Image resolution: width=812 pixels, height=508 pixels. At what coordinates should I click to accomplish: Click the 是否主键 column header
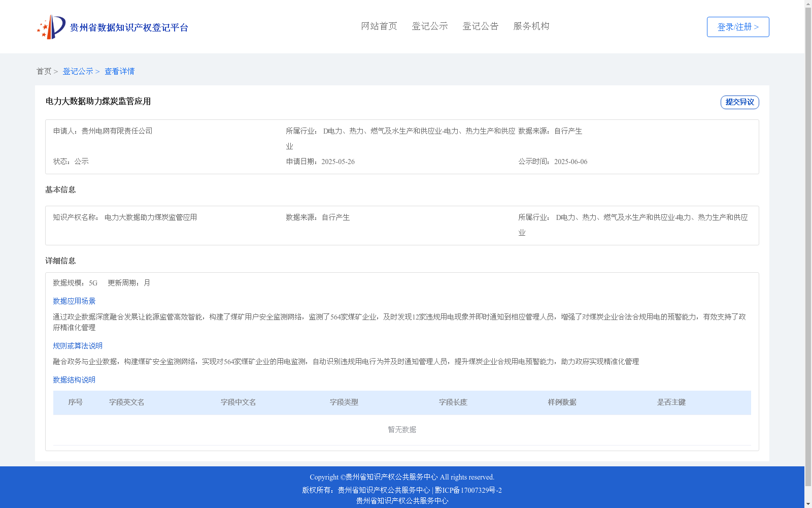(x=671, y=402)
